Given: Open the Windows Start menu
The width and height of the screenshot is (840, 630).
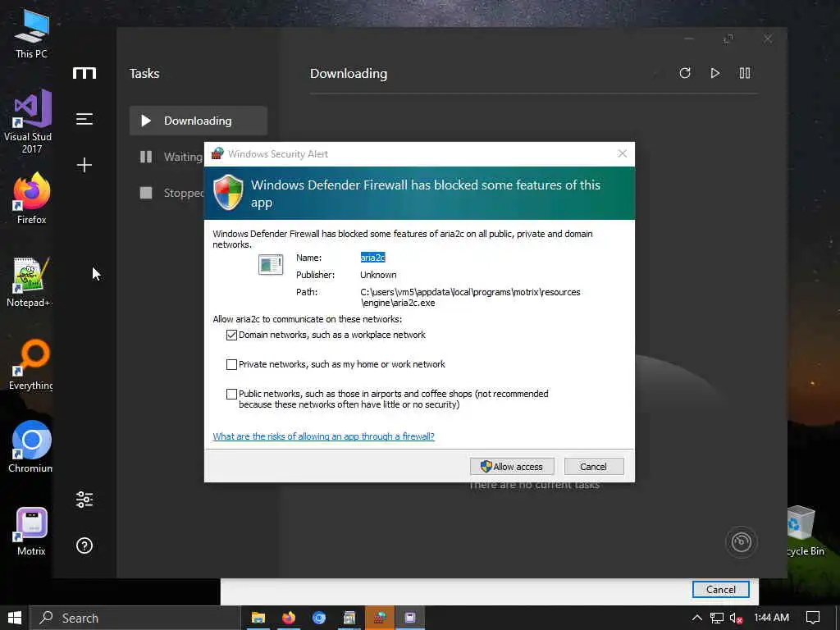Looking at the screenshot, I should pos(15,618).
